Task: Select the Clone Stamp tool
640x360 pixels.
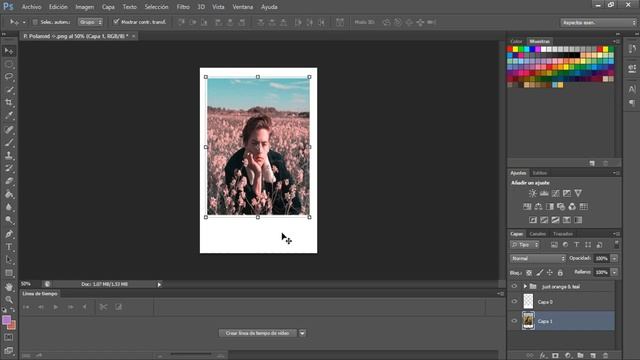Action: point(9,156)
